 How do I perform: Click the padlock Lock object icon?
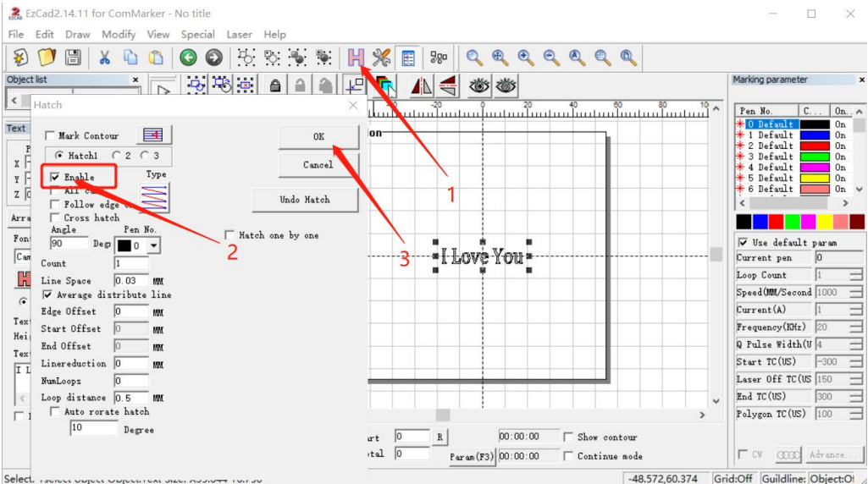pyautogui.click(x=275, y=85)
